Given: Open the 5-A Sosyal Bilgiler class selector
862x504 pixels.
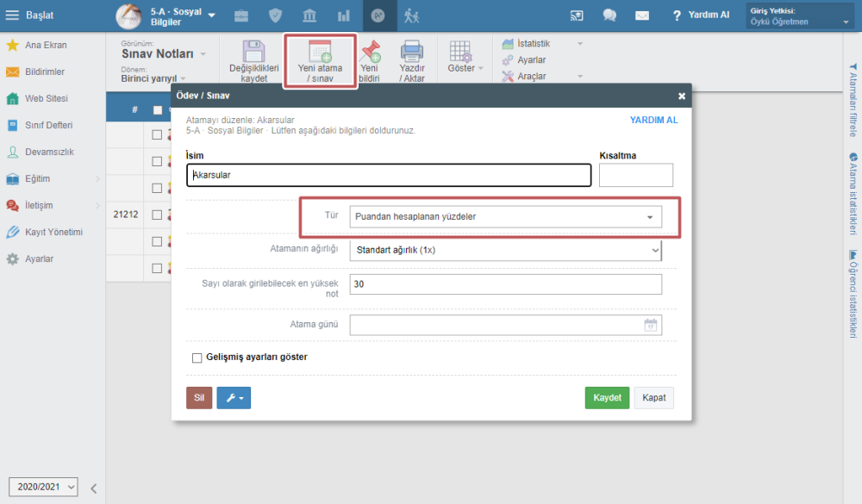Looking at the screenshot, I should [181, 16].
